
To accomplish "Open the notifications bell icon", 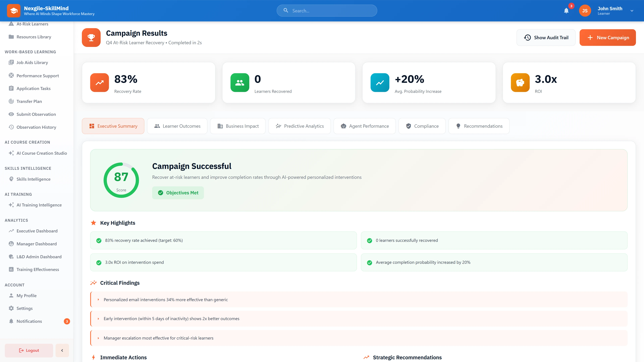I will point(566,11).
